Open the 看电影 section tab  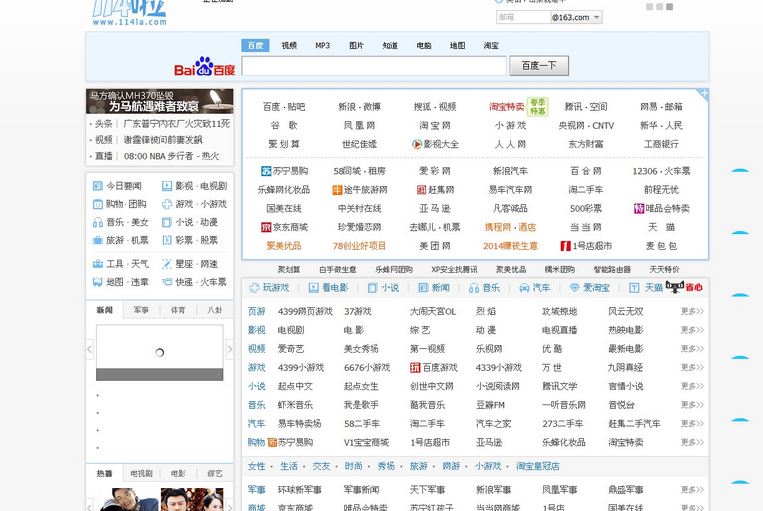pyautogui.click(x=328, y=288)
